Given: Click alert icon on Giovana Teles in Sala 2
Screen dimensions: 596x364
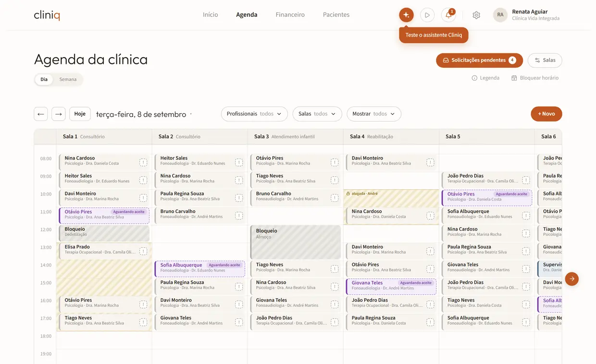Looking at the screenshot, I should (x=239, y=322).
